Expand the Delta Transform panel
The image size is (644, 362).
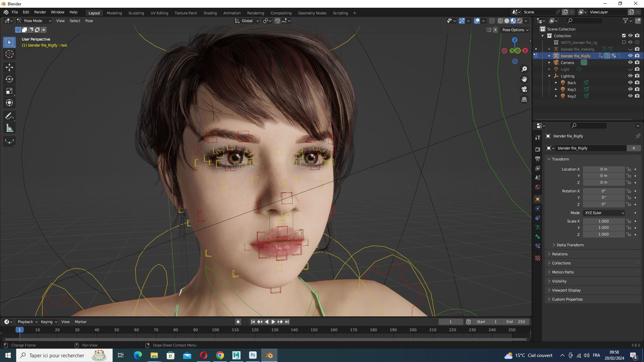570,245
